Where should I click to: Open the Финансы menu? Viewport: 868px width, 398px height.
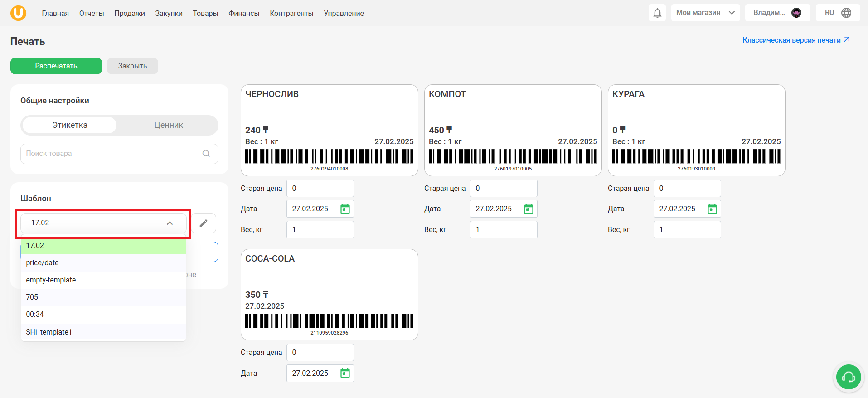pos(244,13)
